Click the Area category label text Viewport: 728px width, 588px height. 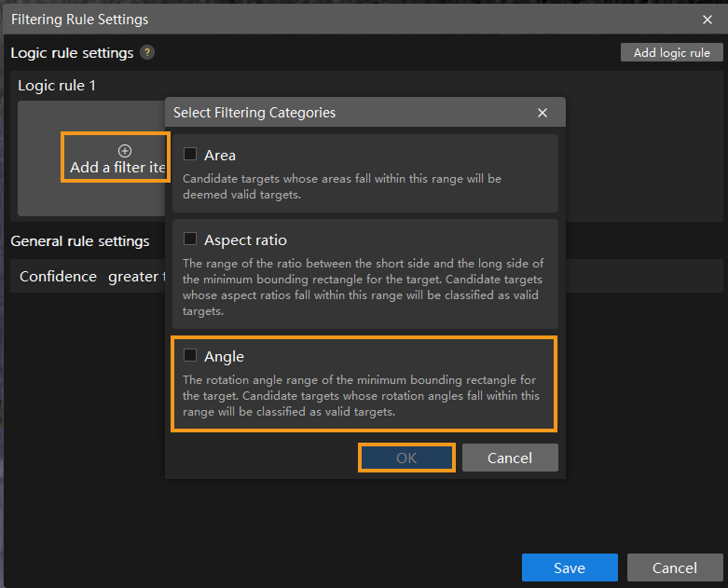pyautogui.click(x=220, y=155)
